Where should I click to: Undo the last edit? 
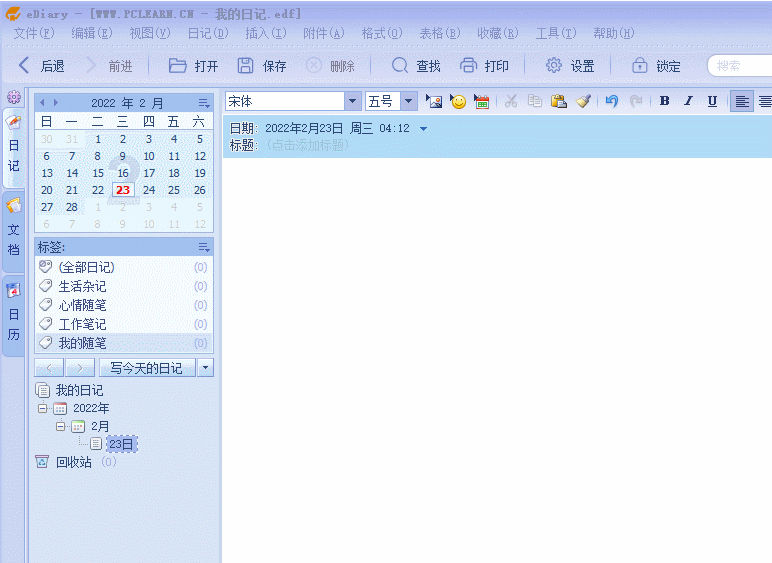tap(612, 101)
